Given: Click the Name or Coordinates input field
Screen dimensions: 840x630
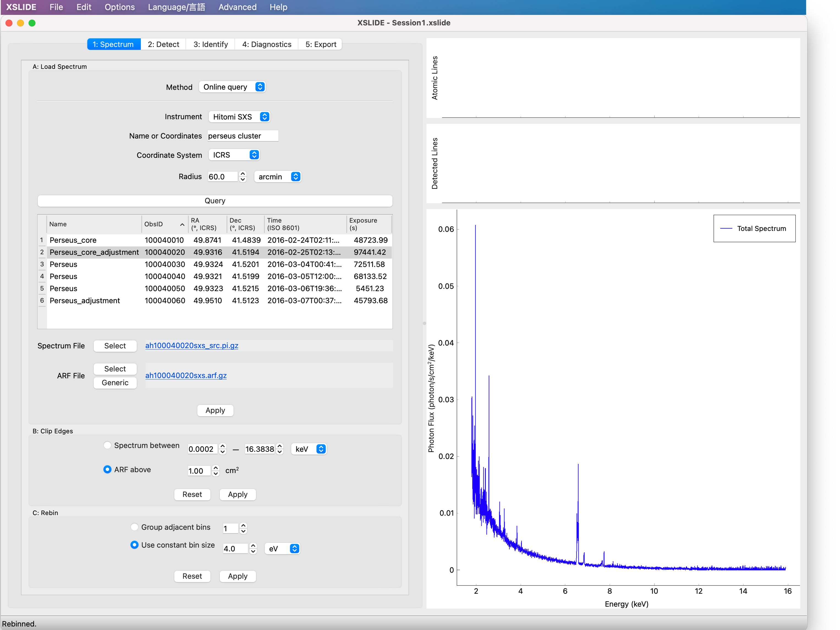Looking at the screenshot, I should tap(243, 136).
